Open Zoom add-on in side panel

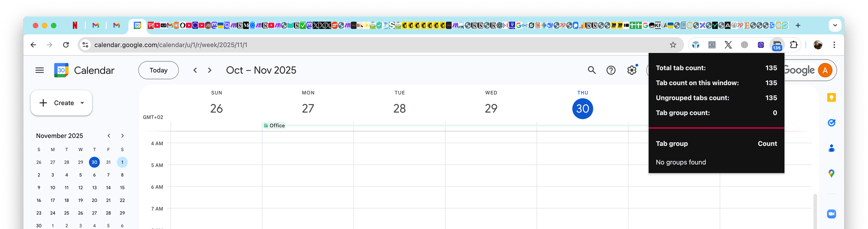pos(831,214)
